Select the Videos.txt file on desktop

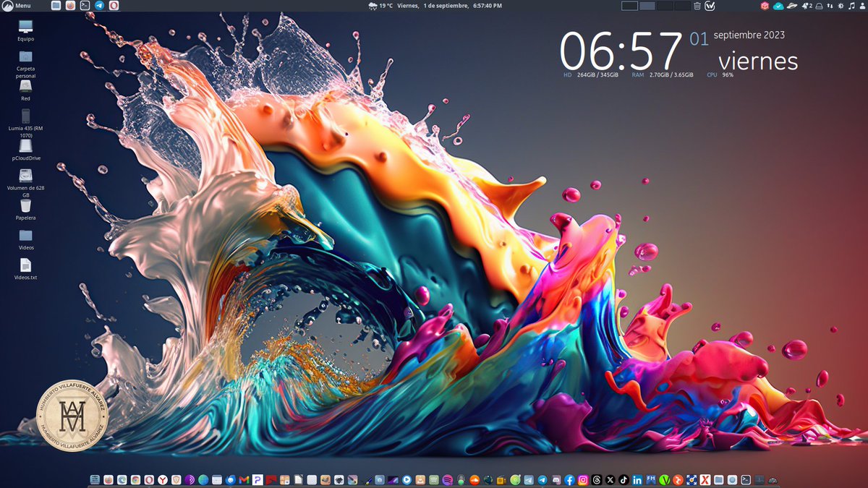point(26,269)
